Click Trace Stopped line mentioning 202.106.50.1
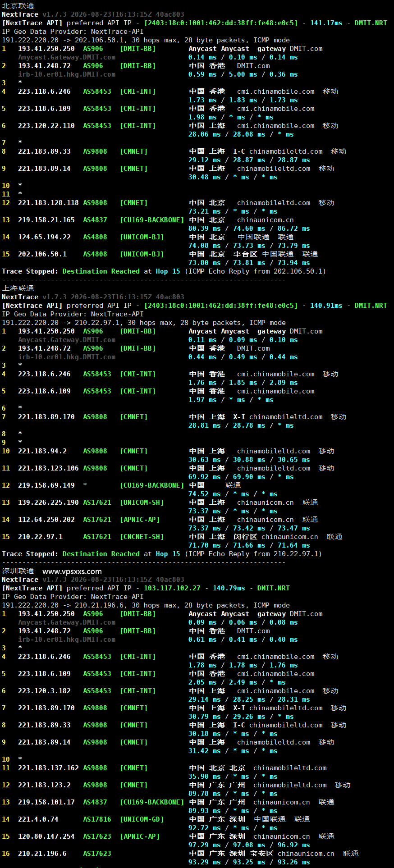This screenshot has height=868, width=394. tap(164, 271)
